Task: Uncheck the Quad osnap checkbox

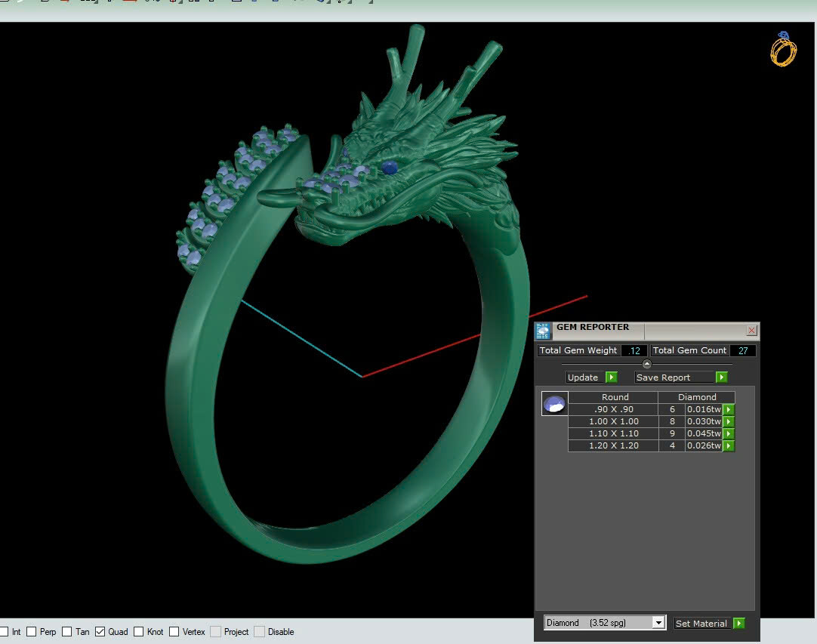Action: point(100,632)
